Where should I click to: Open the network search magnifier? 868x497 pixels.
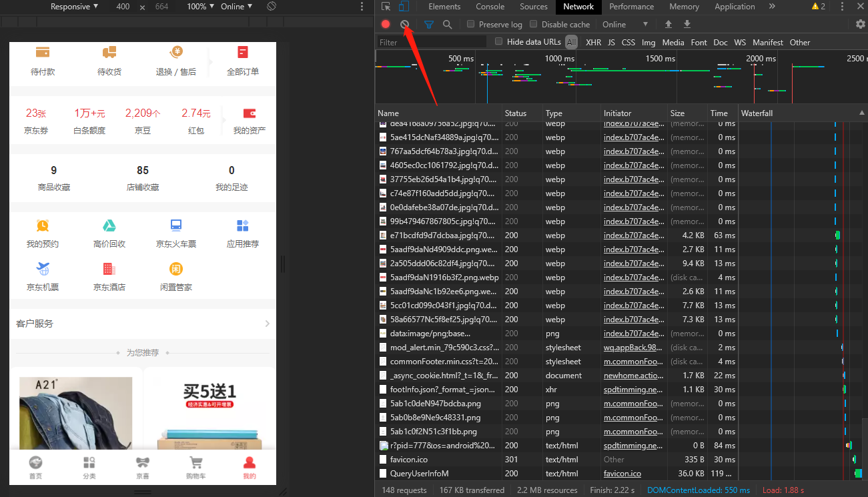click(447, 25)
